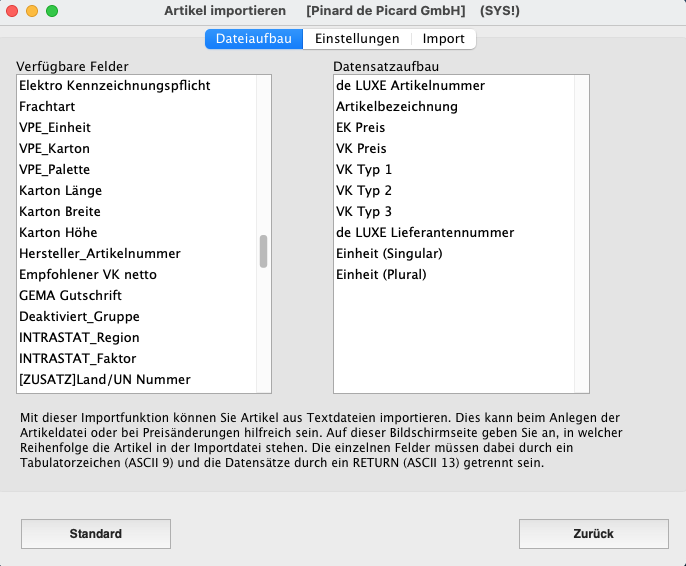Switch to the Einstellungen tab
Screen dimensions: 686x566
point(356,39)
